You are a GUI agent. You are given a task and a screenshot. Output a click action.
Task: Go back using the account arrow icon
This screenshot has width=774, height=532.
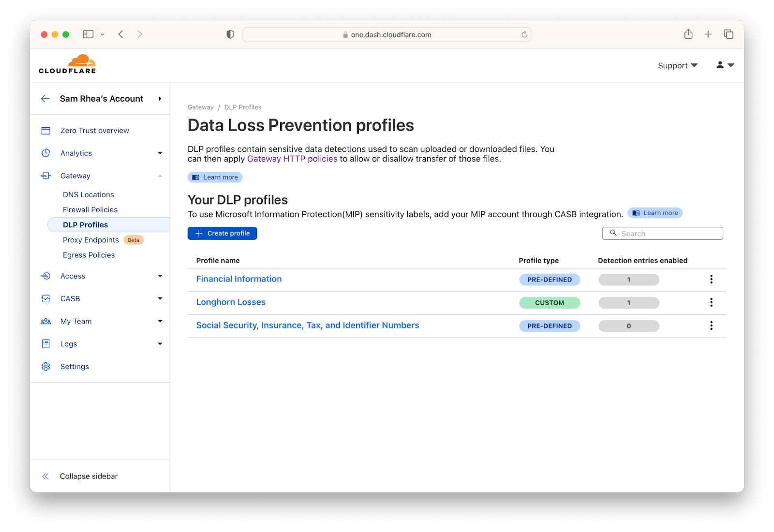tap(45, 99)
